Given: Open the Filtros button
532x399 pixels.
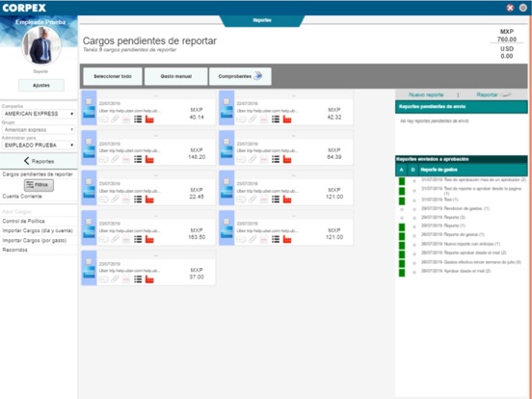Looking at the screenshot, I should (39, 185).
